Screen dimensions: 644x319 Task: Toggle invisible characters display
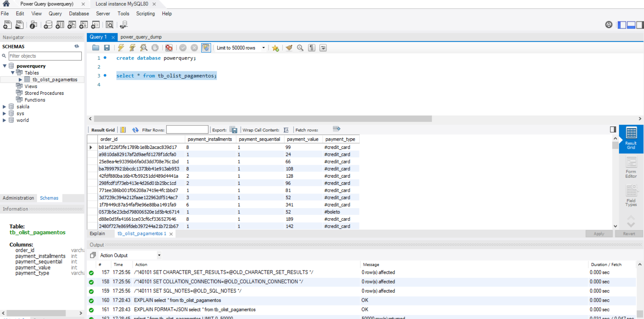click(312, 48)
